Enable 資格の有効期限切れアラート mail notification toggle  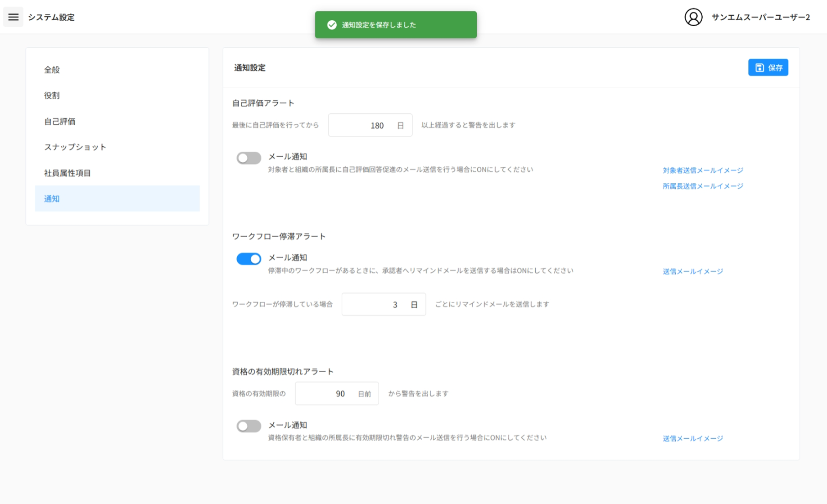point(249,426)
